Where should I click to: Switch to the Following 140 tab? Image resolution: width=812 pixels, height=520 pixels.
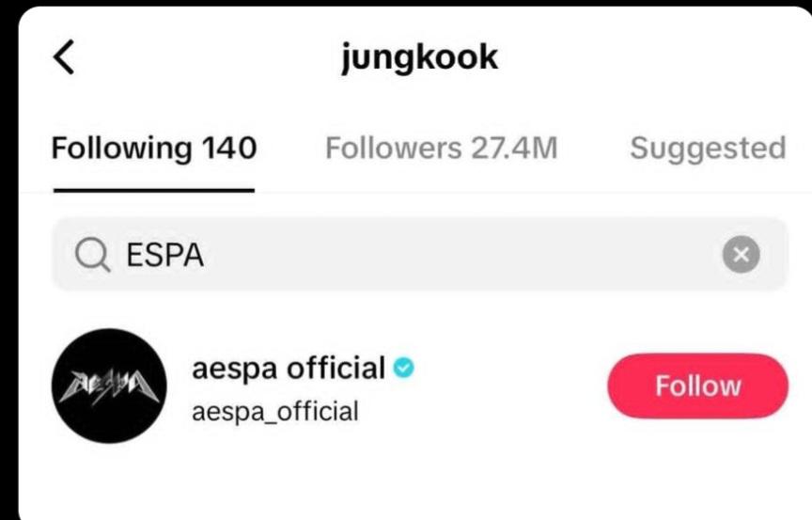(x=153, y=148)
